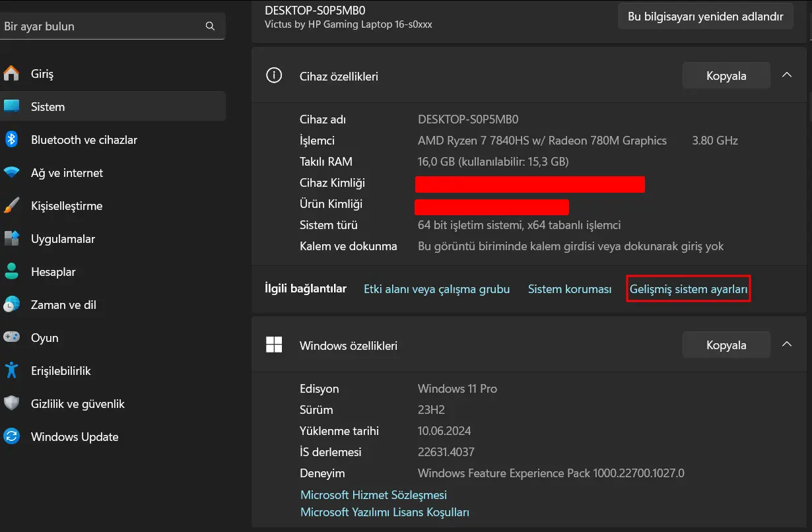Click the 64 bit işletim sistemi value
The width and height of the screenshot is (812, 532).
click(x=520, y=225)
